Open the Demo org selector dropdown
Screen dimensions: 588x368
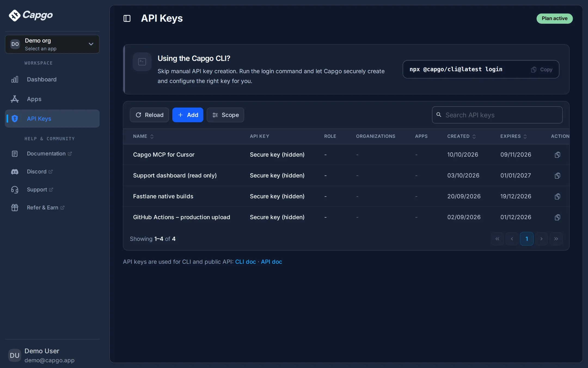pyautogui.click(x=52, y=44)
